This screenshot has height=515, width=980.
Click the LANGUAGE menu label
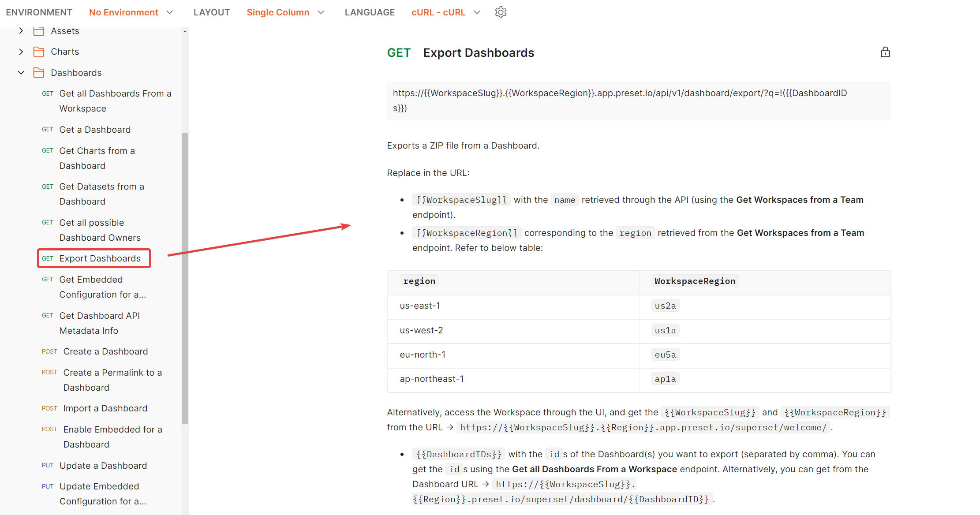pos(370,12)
